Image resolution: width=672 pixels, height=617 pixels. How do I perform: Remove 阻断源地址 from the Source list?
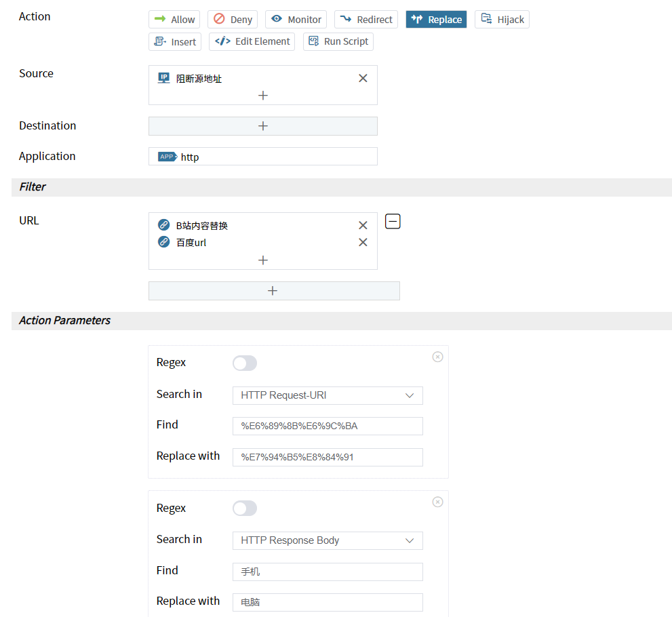click(363, 79)
